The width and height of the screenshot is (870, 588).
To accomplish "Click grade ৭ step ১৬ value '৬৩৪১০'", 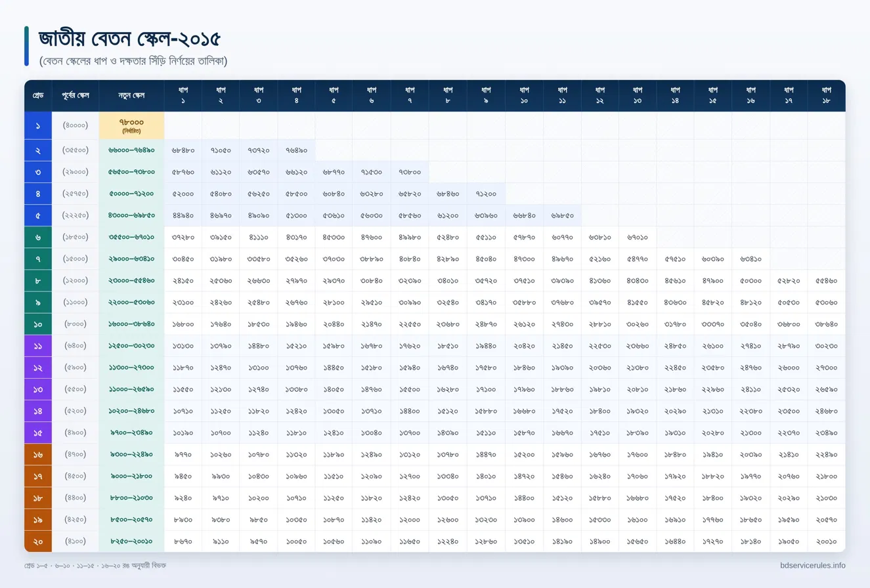I will point(750,259).
